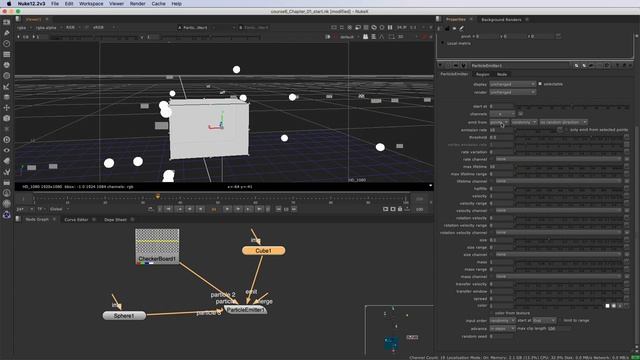640x360 pixels.
Task: Click the white color swatch in color row
Action: click(607, 306)
